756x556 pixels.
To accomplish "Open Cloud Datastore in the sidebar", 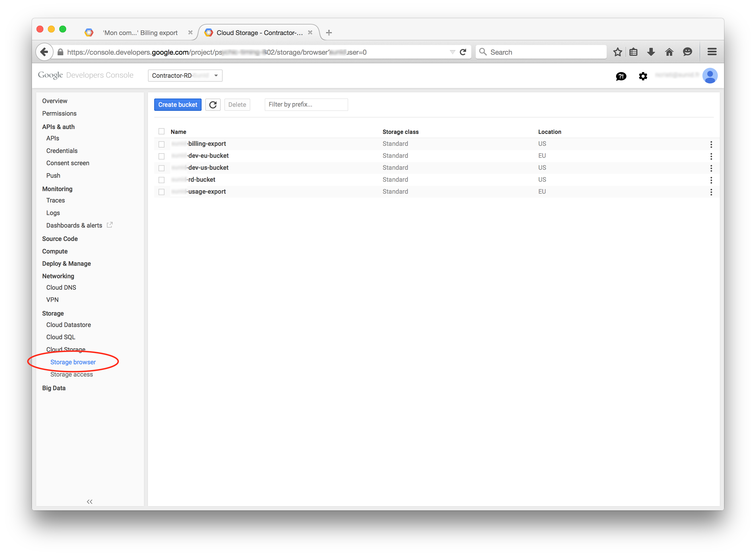I will tap(68, 325).
